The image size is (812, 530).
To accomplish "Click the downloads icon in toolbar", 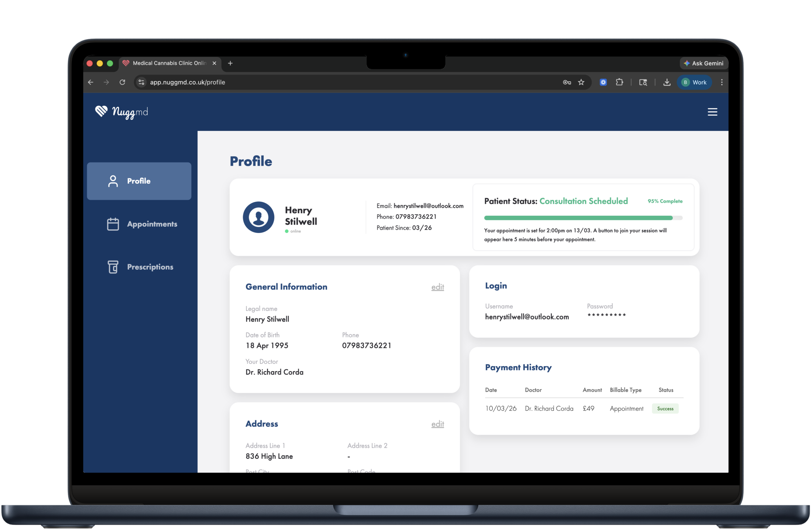I will pyautogui.click(x=667, y=82).
